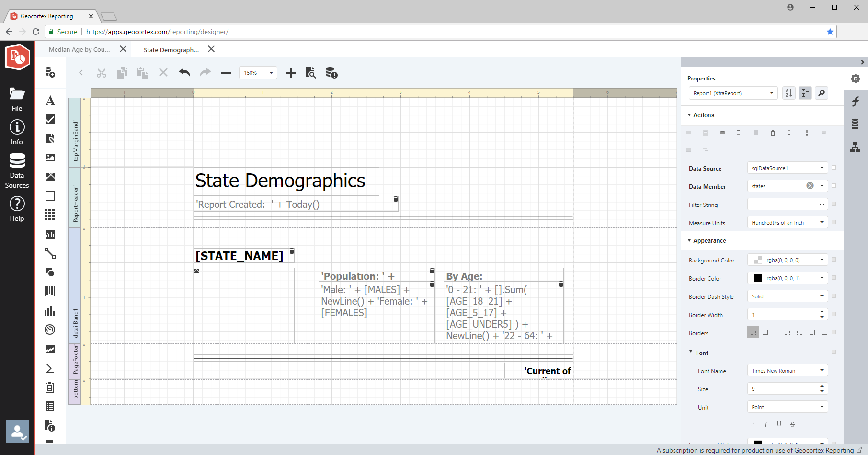Open Data Sources panel in sidebar
Image resolution: width=868 pixels, height=455 pixels.
(17, 171)
